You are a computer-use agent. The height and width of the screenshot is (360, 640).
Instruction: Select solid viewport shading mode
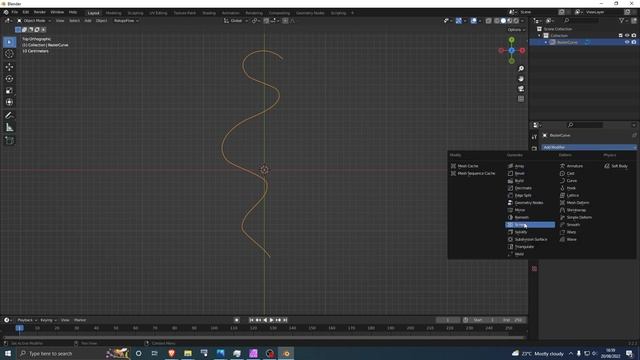pos(503,20)
